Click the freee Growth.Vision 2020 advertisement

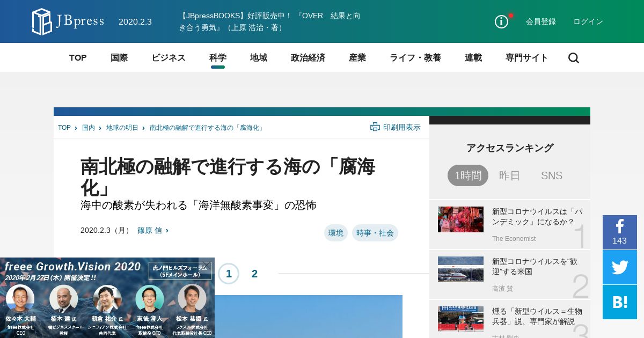(x=107, y=298)
